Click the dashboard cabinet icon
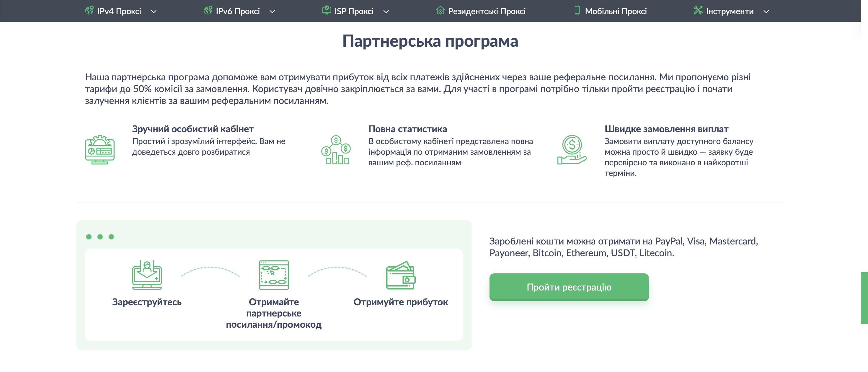The image size is (868, 372). pyautogui.click(x=100, y=150)
